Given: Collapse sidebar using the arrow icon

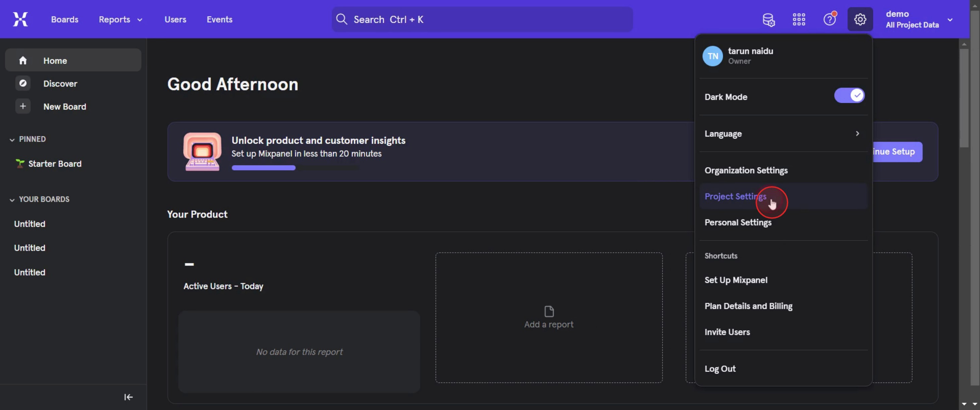Looking at the screenshot, I should coord(128,397).
